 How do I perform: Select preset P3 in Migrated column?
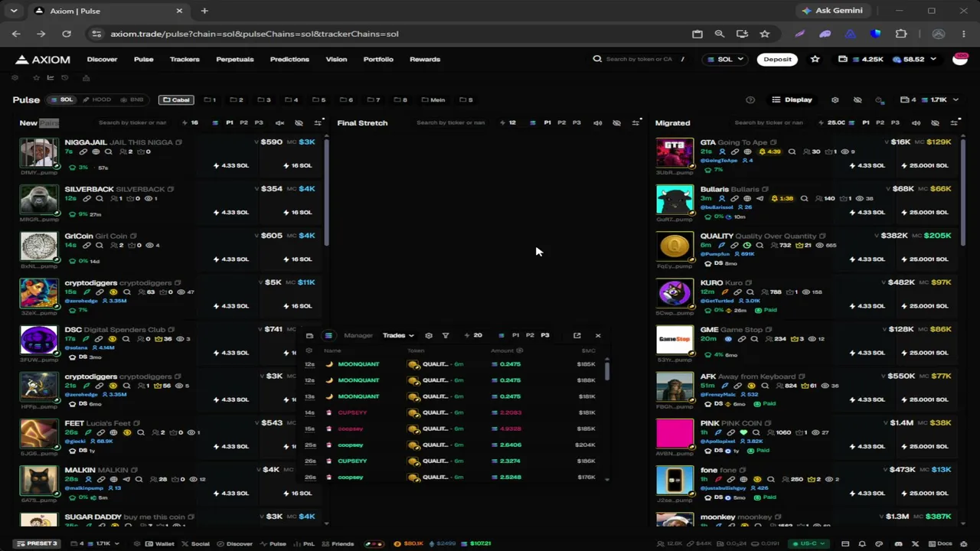pyautogui.click(x=895, y=122)
